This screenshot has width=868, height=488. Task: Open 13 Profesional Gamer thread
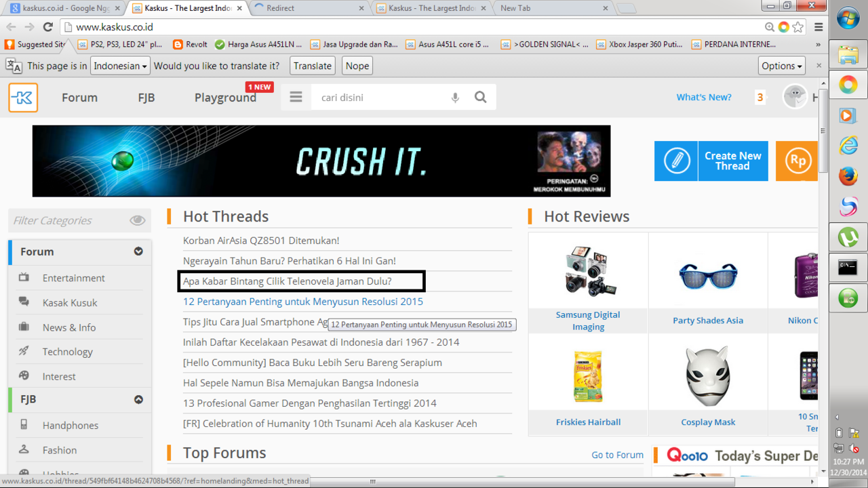point(310,403)
